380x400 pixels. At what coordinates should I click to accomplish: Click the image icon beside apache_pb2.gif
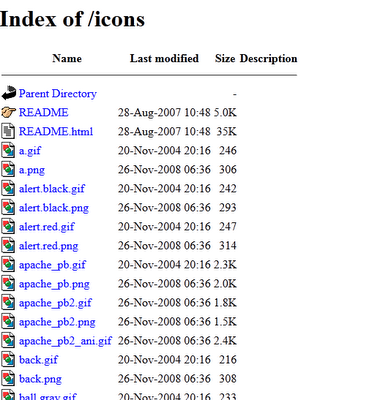point(8,302)
